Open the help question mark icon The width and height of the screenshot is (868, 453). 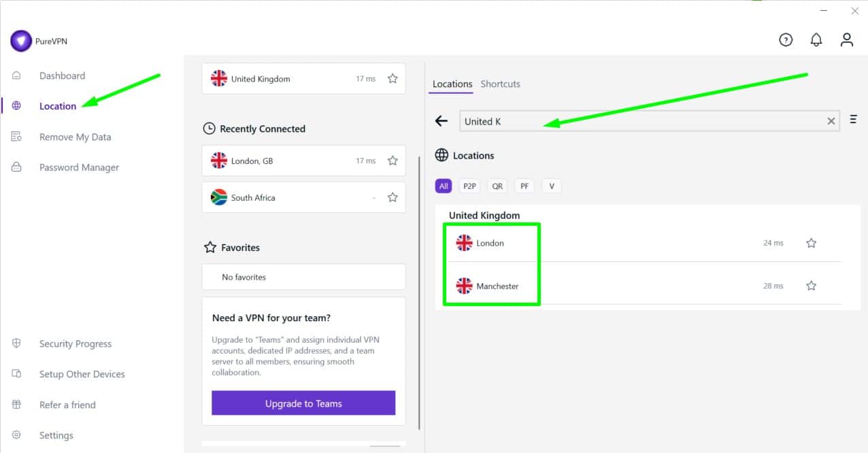786,40
